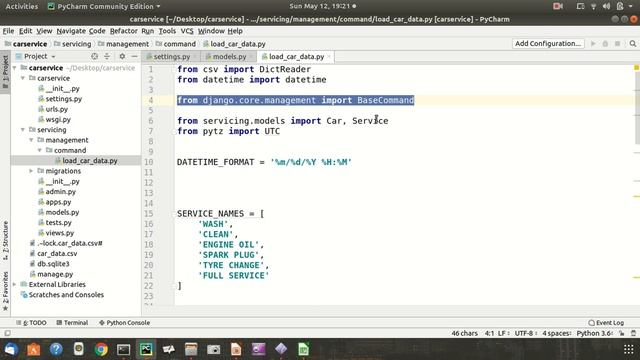The height and width of the screenshot is (360, 640).
Task: Open the Tools menu
Action: click(167, 31)
